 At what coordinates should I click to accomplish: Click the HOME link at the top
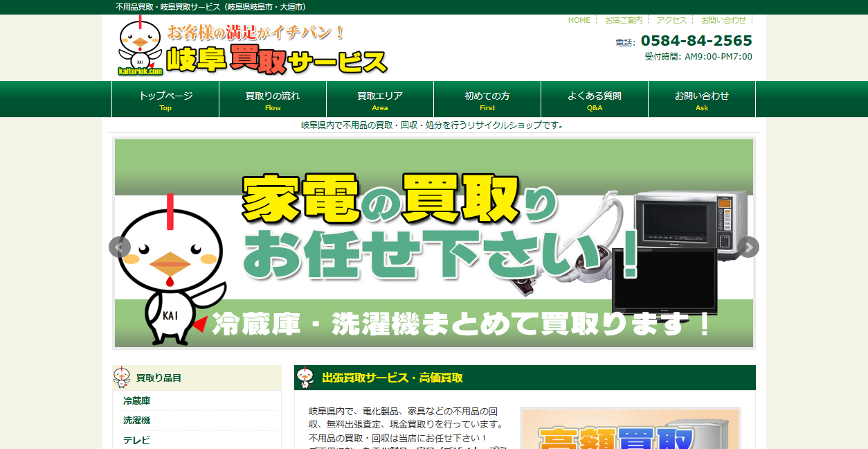(x=578, y=19)
